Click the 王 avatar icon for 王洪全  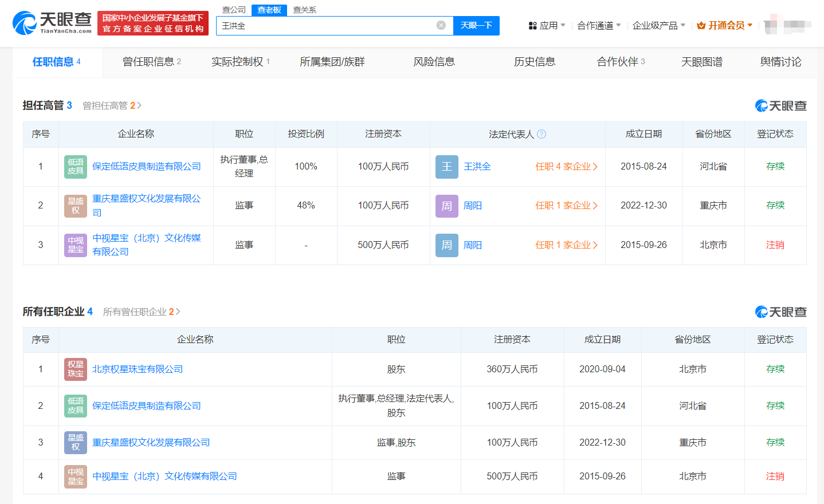446,167
